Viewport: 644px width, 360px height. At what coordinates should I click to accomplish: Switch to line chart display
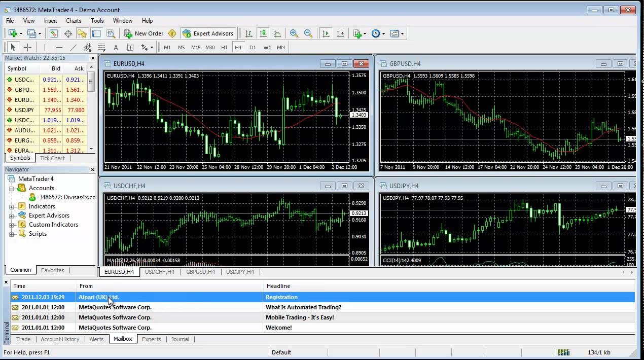click(277, 33)
